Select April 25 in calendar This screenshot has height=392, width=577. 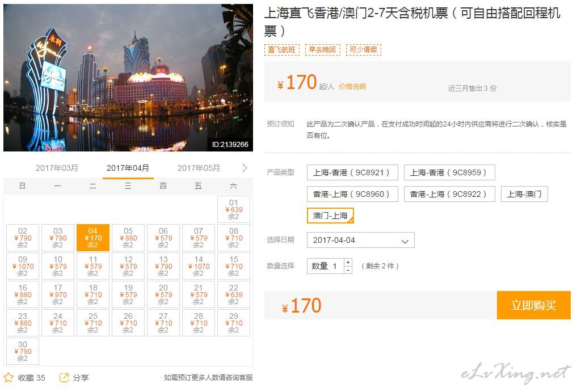(93, 323)
